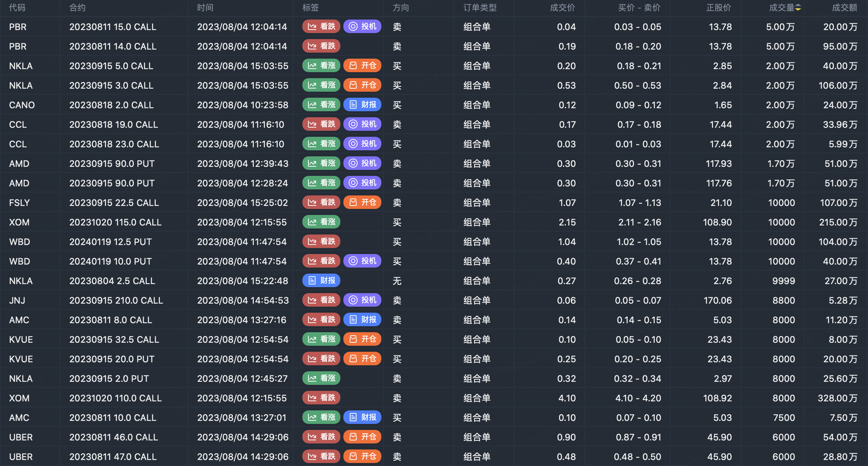
Task: Click the 投机 tag on JNJ row
Action: click(362, 300)
